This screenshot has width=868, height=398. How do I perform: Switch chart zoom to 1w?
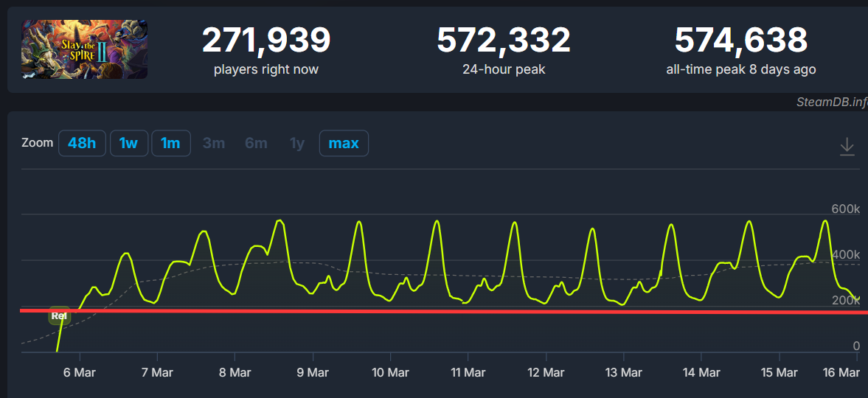129,143
